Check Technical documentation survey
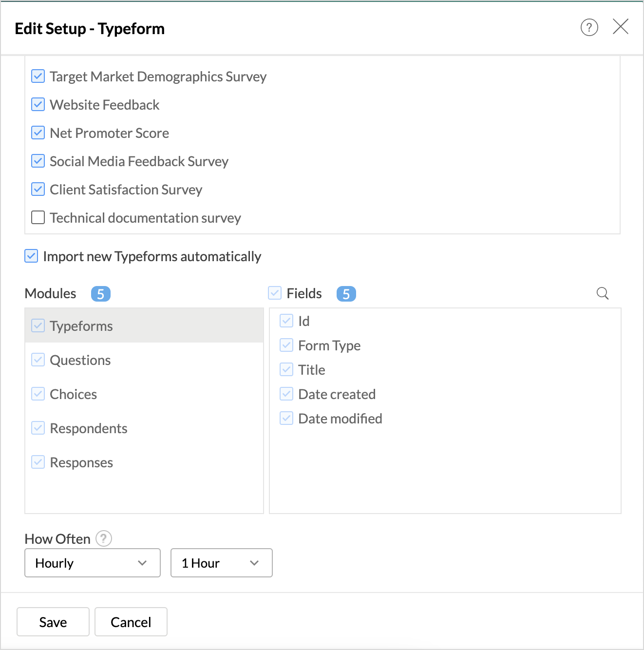The width and height of the screenshot is (644, 650). click(x=38, y=217)
